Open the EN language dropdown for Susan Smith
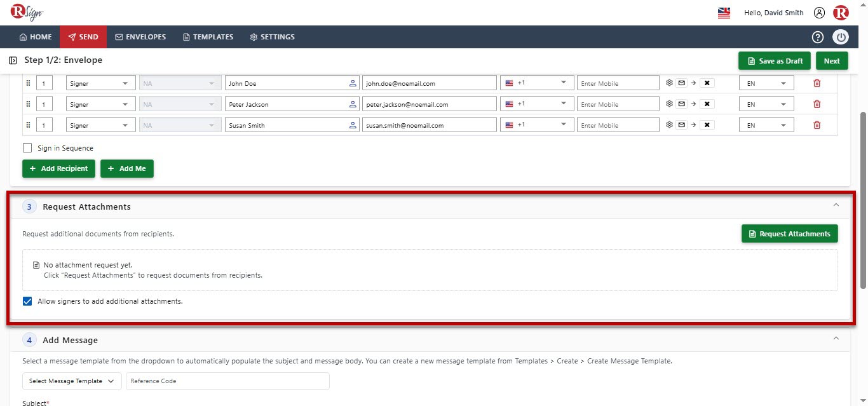The height and width of the screenshot is (406, 868). [766, 125]
